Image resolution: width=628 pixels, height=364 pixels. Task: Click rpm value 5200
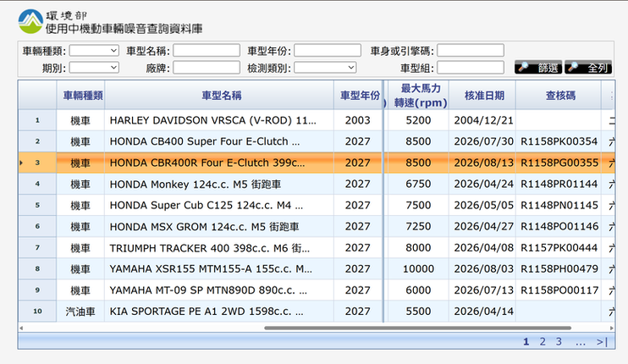click(x=418, y=120)
